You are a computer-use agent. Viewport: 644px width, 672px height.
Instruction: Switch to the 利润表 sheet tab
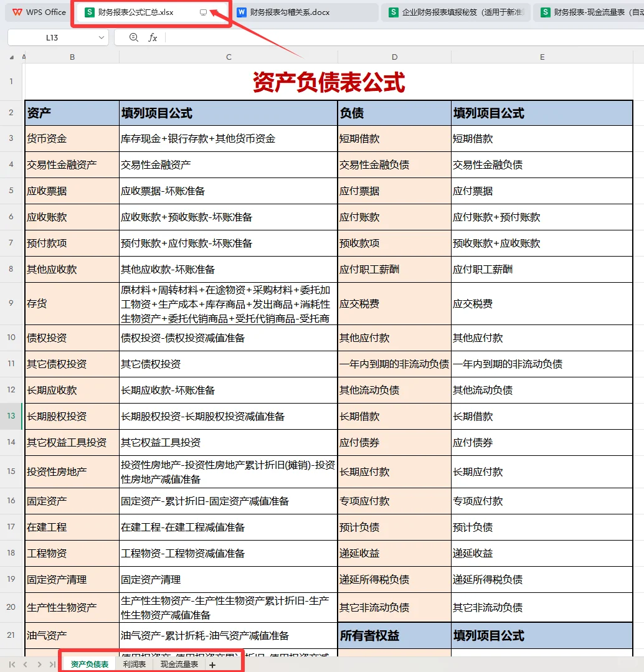coord(134,665)
